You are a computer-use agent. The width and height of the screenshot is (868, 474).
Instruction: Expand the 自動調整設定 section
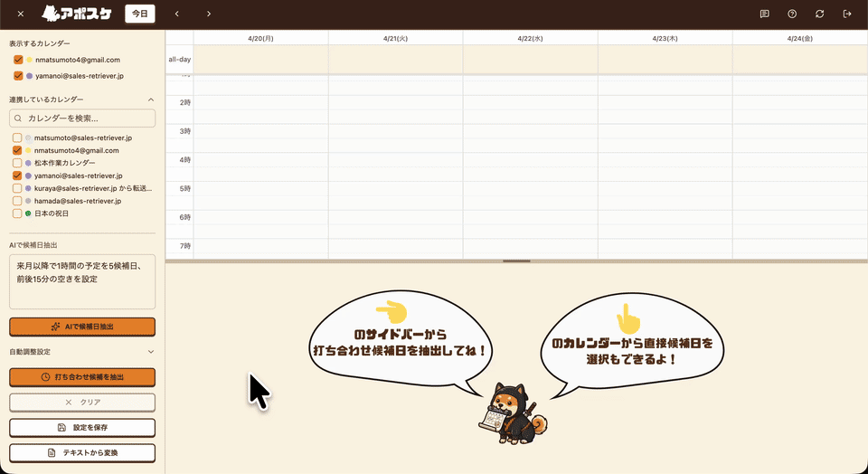pos(151,351)
